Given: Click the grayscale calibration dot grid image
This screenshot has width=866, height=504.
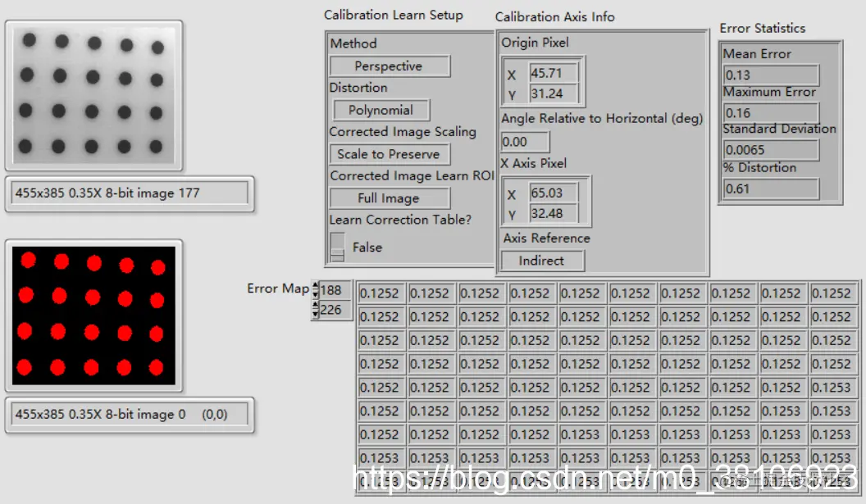Looking at the screenshot, I should (93, 95).
